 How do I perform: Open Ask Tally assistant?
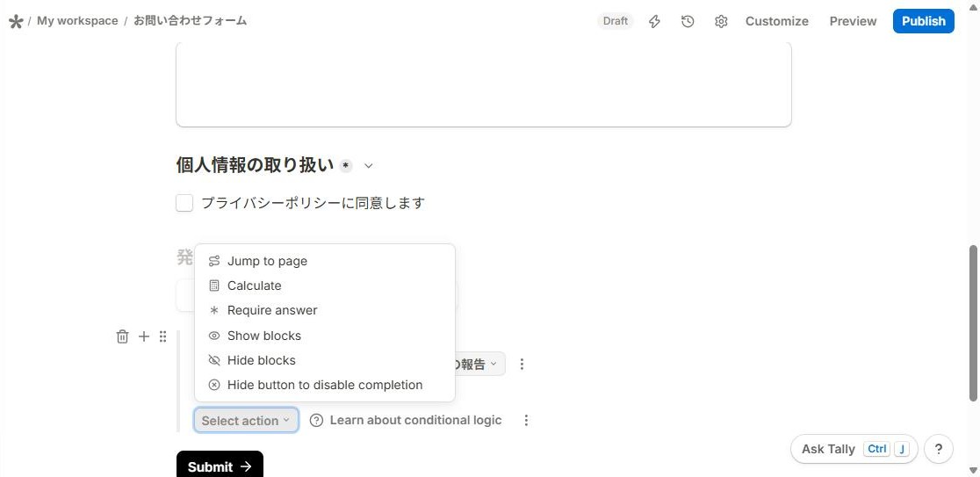[x=854, y=449]
